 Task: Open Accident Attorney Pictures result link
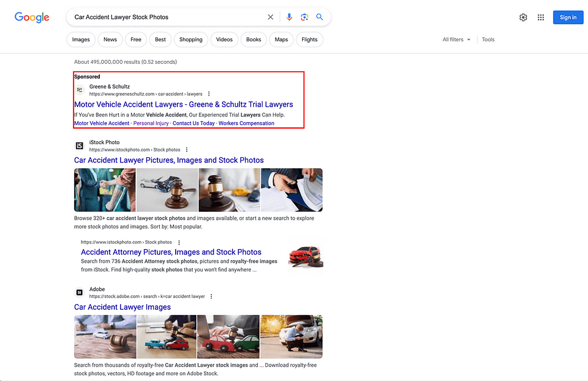(x=171, y=252)
